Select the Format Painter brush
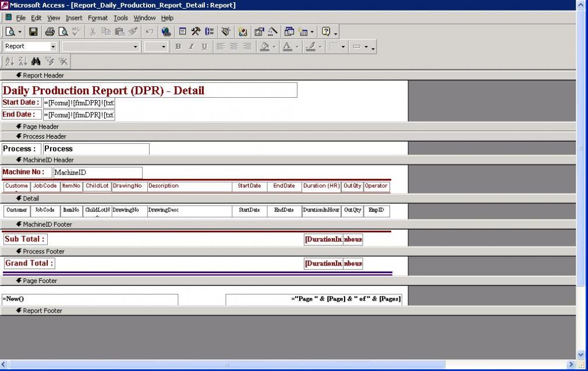Image resolution: width=588 pixels, height=371 pixels. [x=133, y=32]
